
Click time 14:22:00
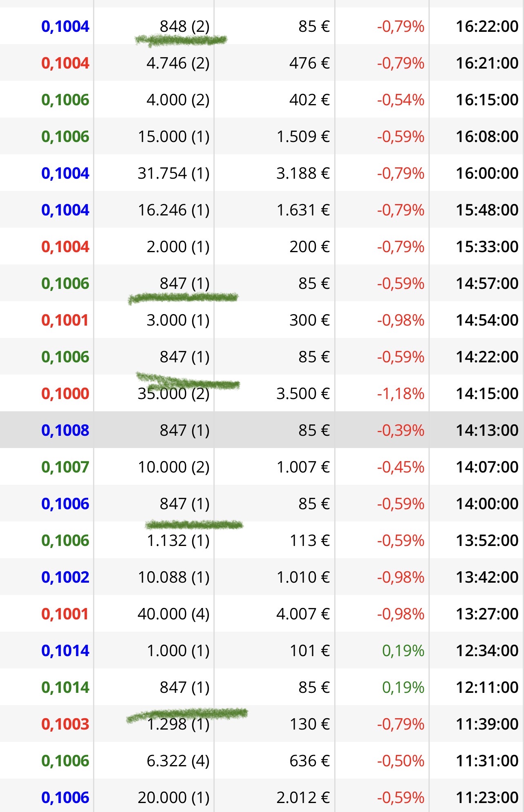pos(487,357)
